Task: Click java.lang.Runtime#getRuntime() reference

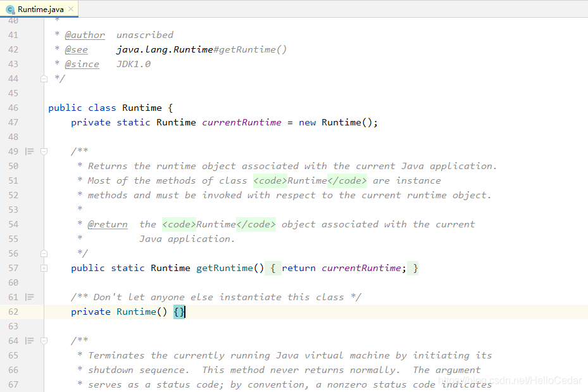Action: [x=201, y=49]
